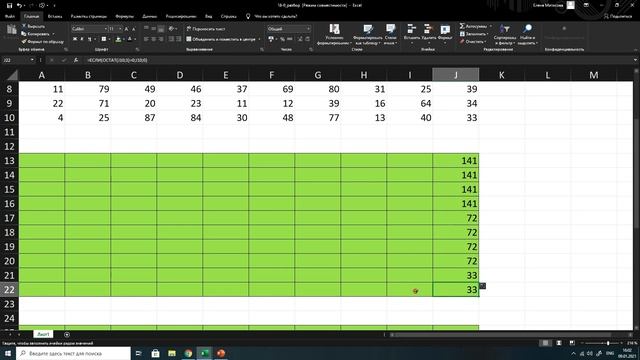The width and height of the screenshot is (640, 360).
Task: Click the insert function fx button
Action: pyautogui.click(x=76, y=60)
